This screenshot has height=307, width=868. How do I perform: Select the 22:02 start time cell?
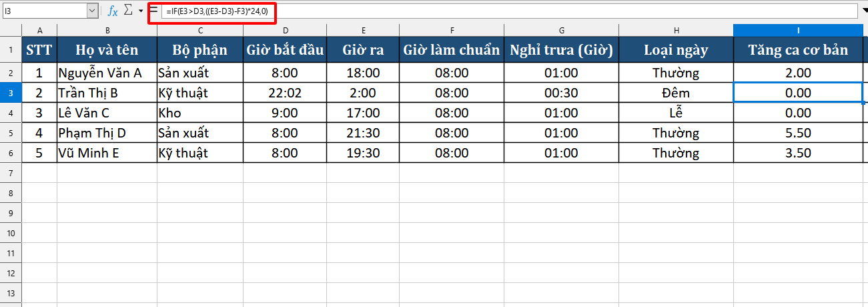click(286, 93)
